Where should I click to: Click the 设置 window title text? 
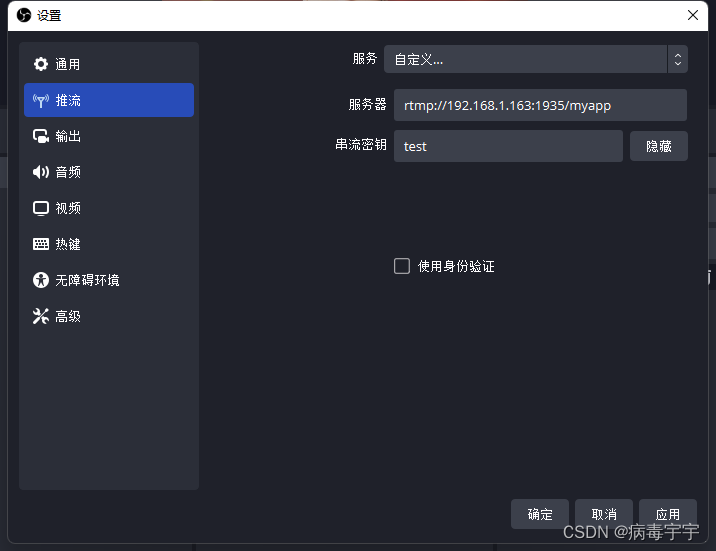click(49, 16)
